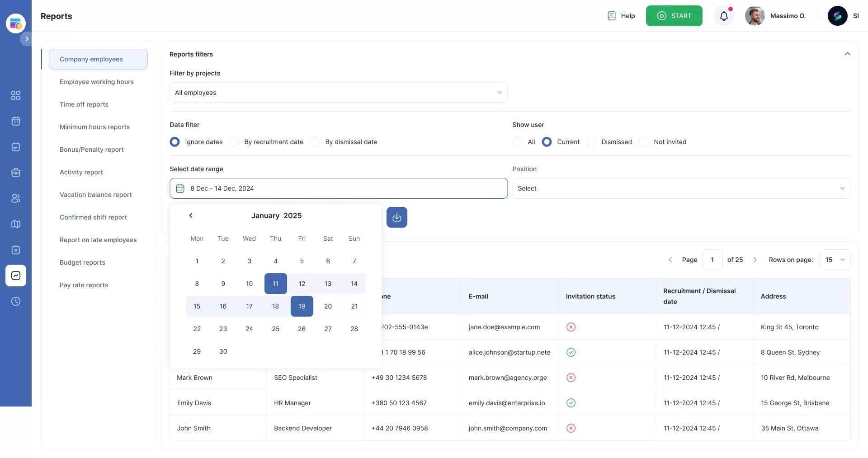Open the users icon in sidebar
This screenshot has height=458, width=868.
click(16, 198)
